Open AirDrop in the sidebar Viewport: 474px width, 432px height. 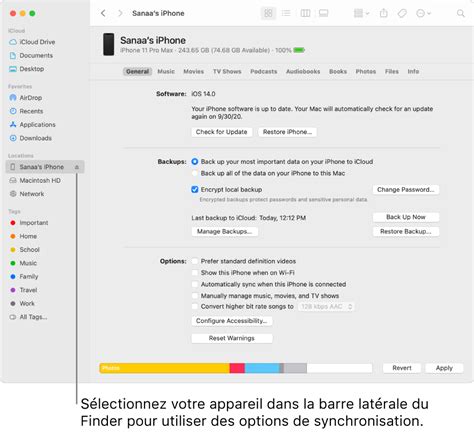26,98
